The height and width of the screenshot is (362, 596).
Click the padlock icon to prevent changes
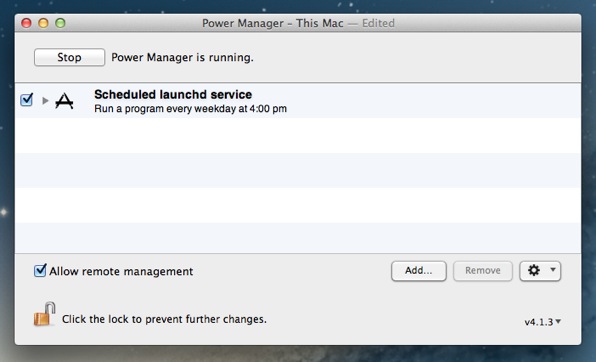pos(45,314)
